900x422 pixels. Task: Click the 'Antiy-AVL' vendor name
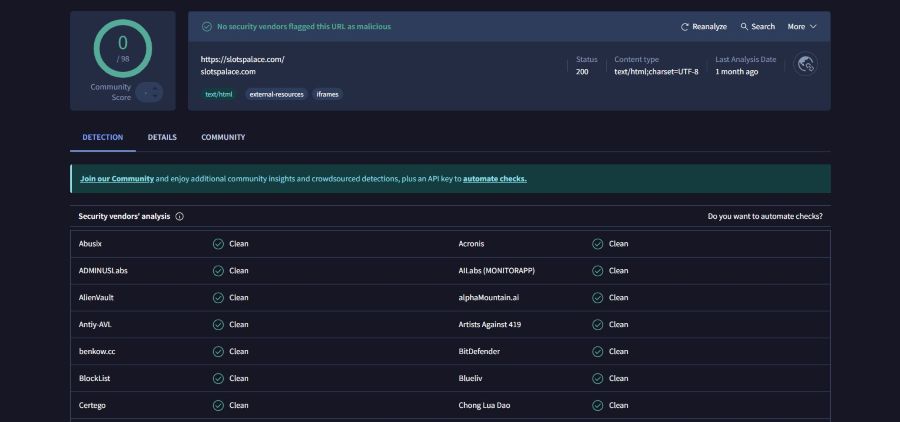coord(95,325)
